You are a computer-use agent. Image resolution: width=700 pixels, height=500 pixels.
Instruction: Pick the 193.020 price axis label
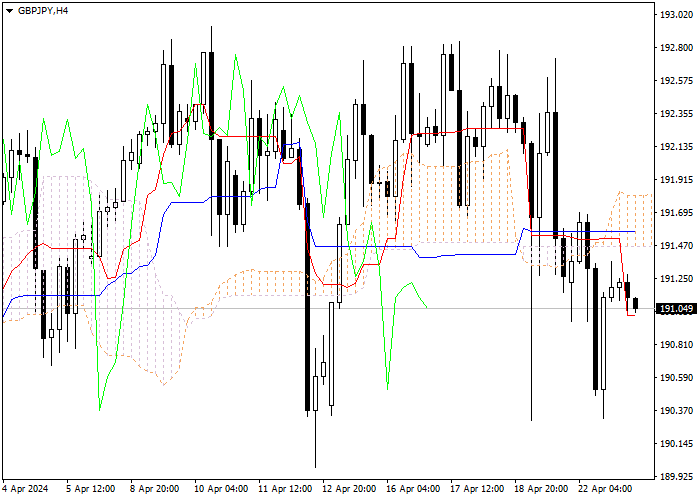tap(676, 15)
